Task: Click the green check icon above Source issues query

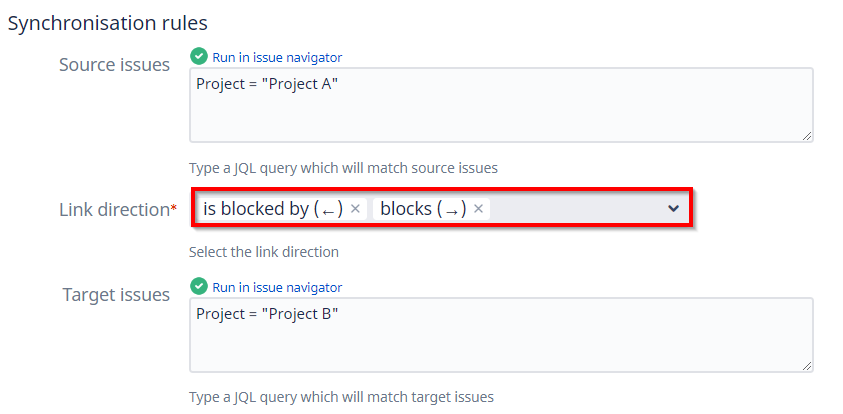Action: click(x=199, y=57)
